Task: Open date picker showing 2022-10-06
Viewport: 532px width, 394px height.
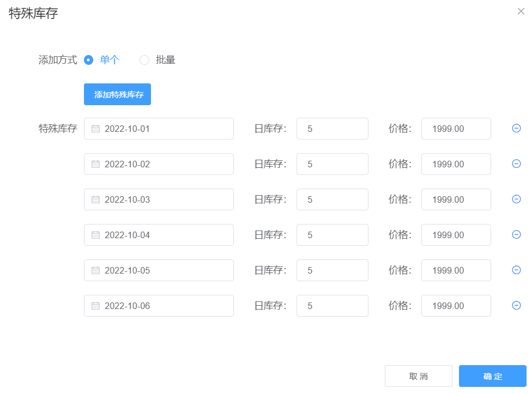Action: pos(159,306)
